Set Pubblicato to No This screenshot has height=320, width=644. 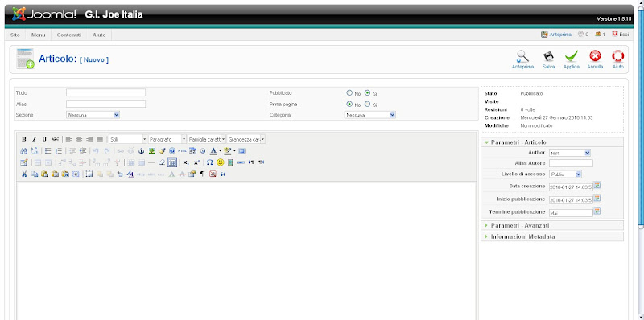click(349, 93)
